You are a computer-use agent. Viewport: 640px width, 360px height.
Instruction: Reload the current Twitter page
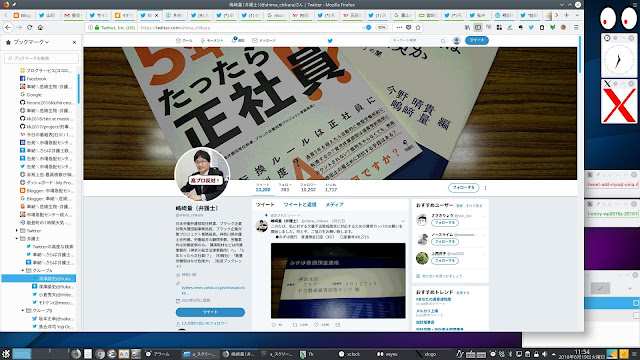click(29, 27)
